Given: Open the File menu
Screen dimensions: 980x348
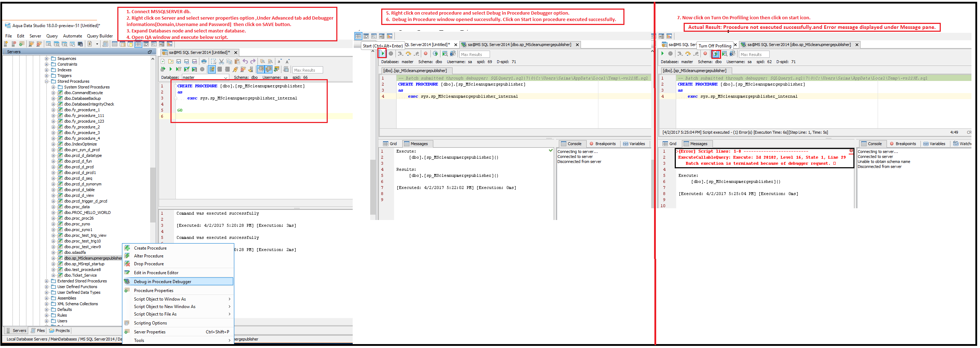Looking at the screenshot, I should coord(9,36).
